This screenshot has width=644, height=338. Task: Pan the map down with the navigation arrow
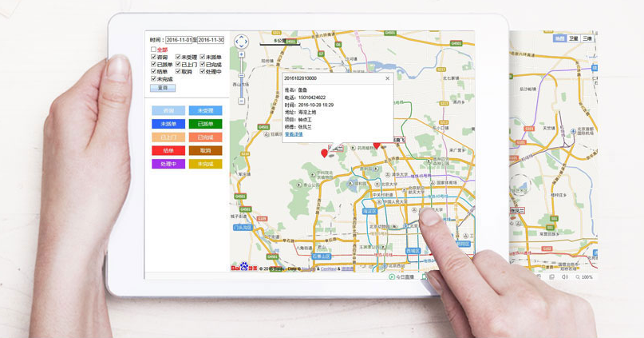tap(241, 46)
